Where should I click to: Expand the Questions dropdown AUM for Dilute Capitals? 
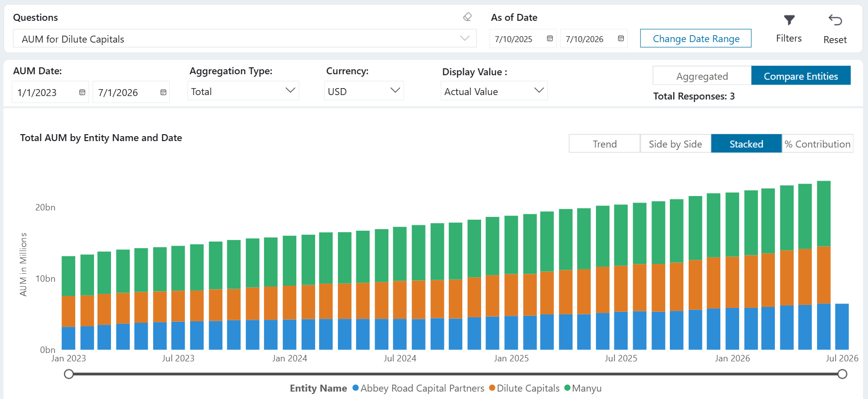(245, 39)
